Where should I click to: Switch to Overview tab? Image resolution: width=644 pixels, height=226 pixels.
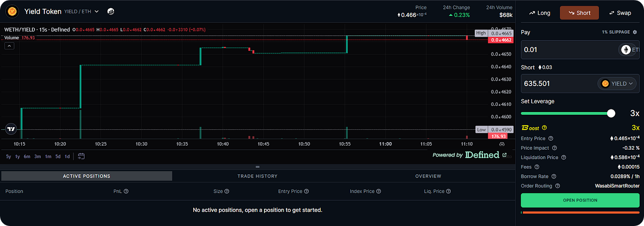coord(428,176)
